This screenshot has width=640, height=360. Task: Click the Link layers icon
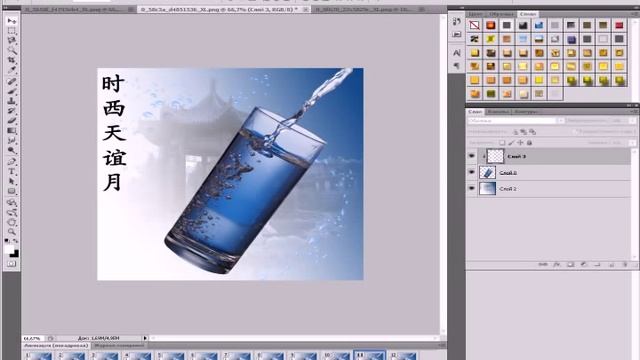[x=543, y=265]
